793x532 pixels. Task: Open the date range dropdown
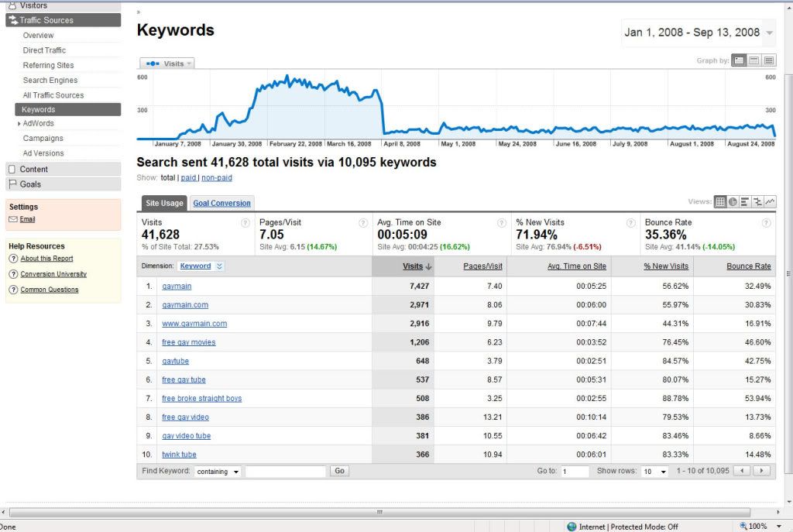(x=769, y=33)
